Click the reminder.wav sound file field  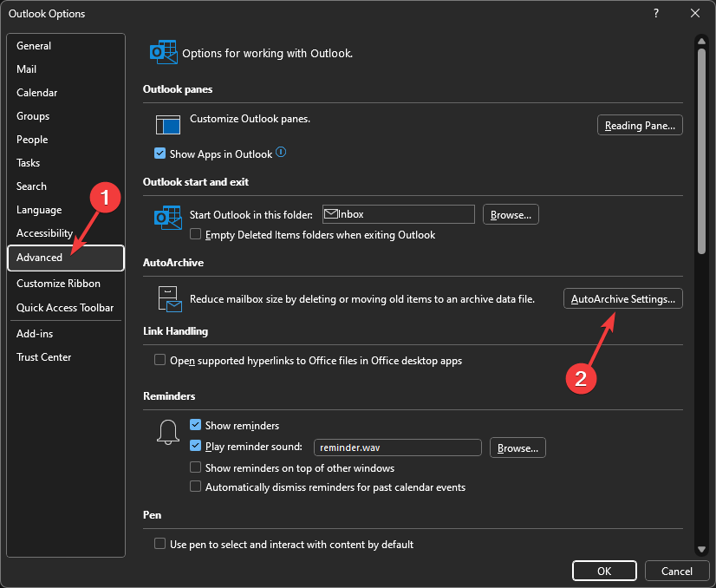pos(397,448)
